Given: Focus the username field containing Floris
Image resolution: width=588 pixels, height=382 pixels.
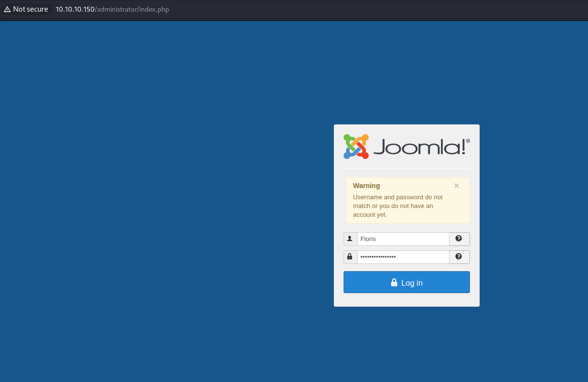Looking at the screenshot, I should pyautogui.click(x=403, y=239).
